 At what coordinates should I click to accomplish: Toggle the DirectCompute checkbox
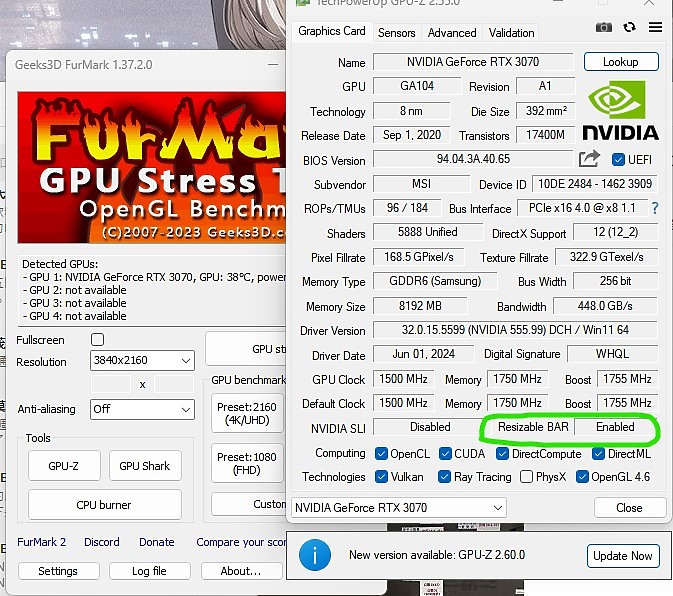(502, 454)
